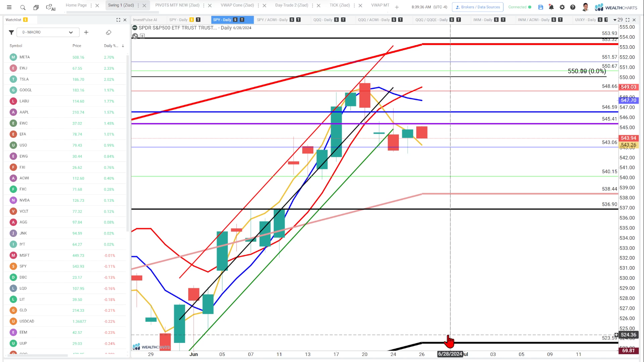Select the USDCAD row in watchlist
644x362 pixels.
click(x=65, y=321)
